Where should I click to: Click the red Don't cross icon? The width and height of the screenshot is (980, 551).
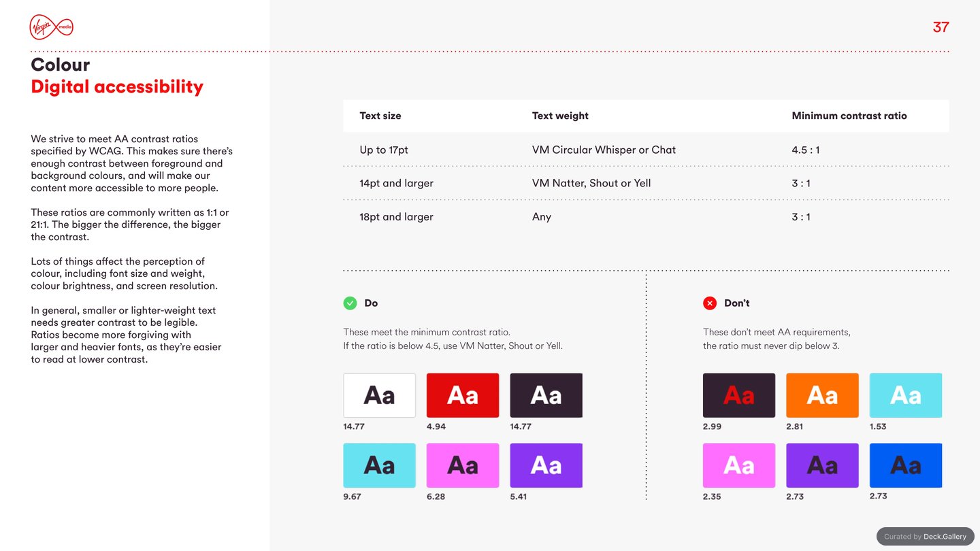(710, 303)
